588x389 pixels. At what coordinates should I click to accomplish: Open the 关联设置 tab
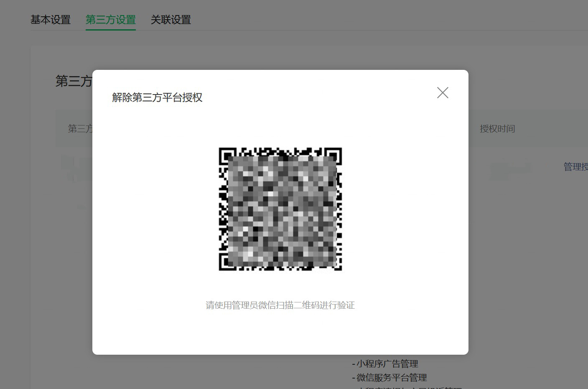[x=171, y=20]
